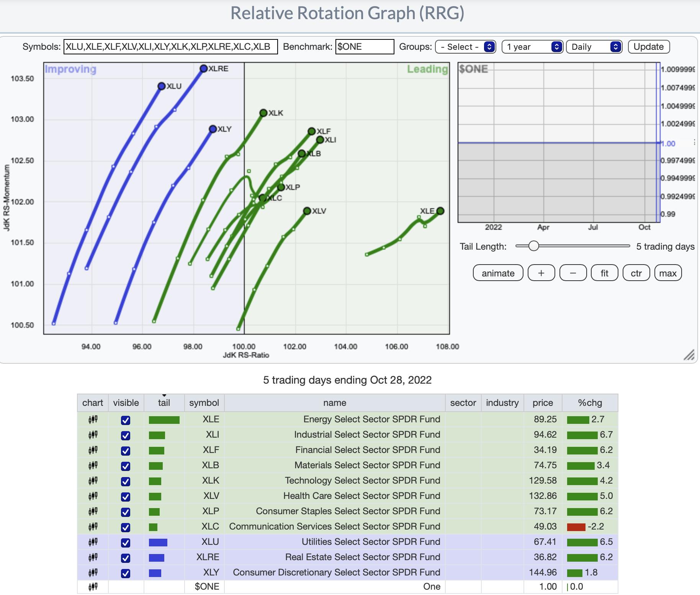Screen dimensions: 700x595
Task: Adjust the Tail Length slider handle
Action: [x=533, y=246]
